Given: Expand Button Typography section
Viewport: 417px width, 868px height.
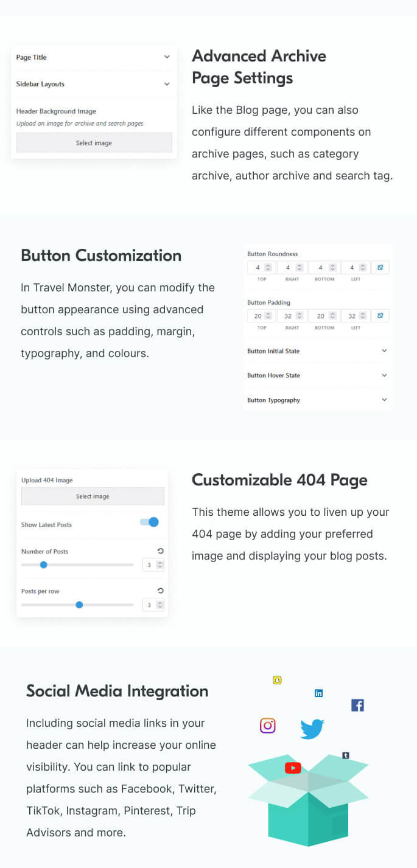Looking at the screenshot, I should [x=318, y=400].
